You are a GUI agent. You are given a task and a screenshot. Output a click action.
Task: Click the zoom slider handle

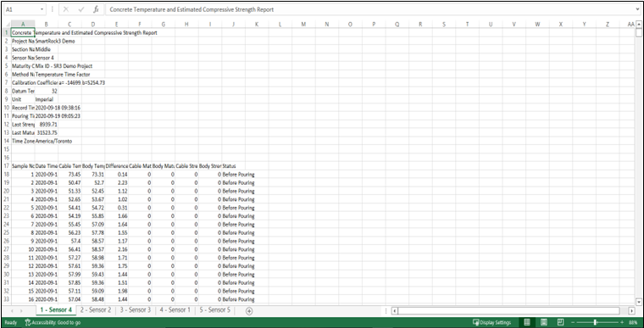point(595,322)
